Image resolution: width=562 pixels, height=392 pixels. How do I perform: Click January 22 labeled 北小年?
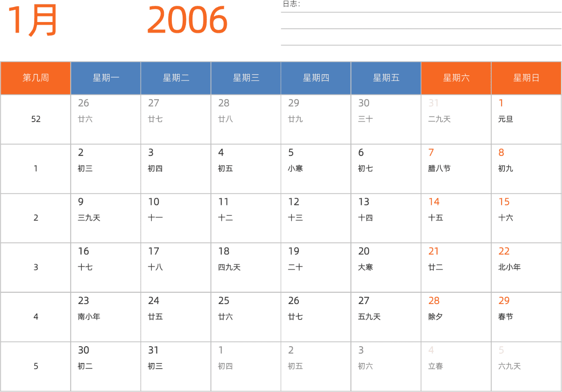coord(526,268)
